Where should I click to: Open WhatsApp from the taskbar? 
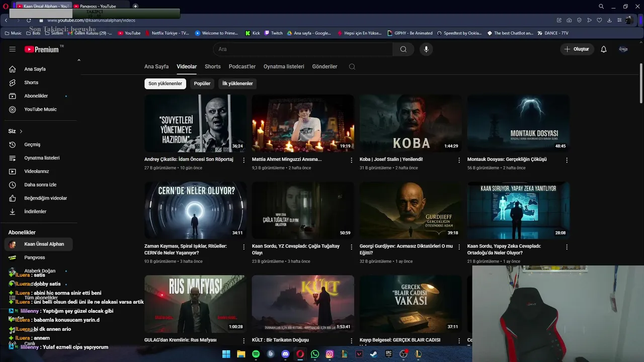pos(315,354)
